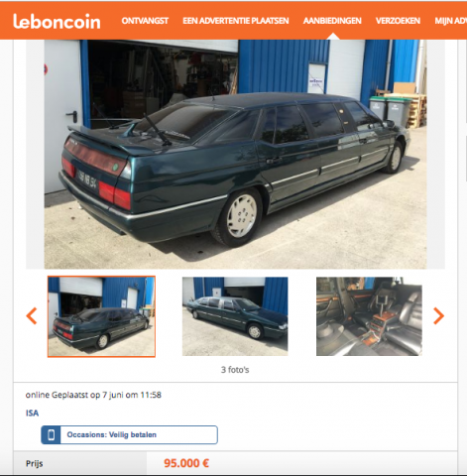
Task: Select the first thumbnail of car rear view
Action: point(101,316)
